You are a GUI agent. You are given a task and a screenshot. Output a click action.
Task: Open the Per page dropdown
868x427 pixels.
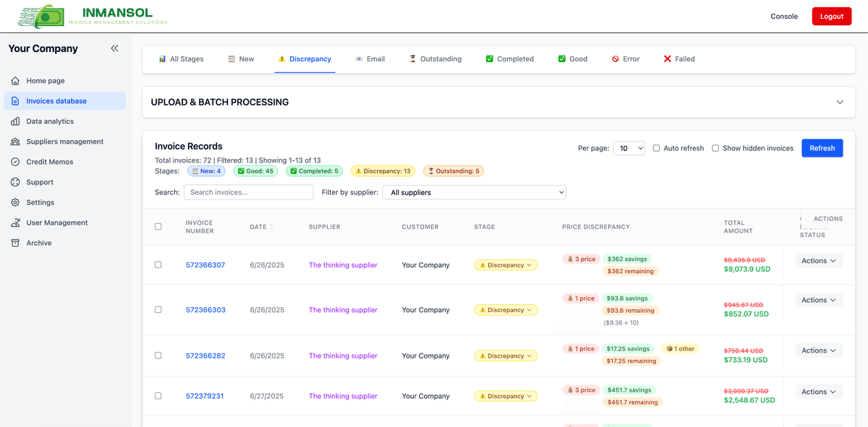tap(629, 147)
